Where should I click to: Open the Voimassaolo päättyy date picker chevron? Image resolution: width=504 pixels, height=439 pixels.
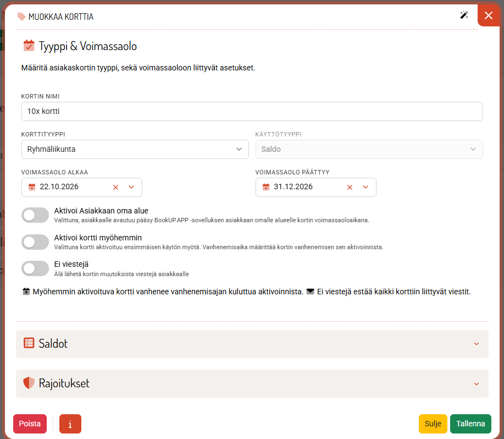click(365, 187)
